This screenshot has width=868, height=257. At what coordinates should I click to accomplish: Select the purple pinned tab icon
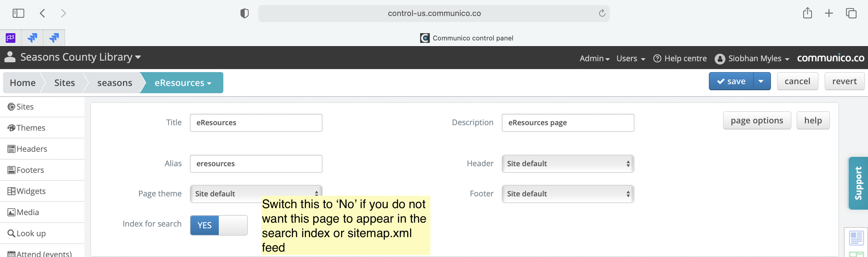11,37
